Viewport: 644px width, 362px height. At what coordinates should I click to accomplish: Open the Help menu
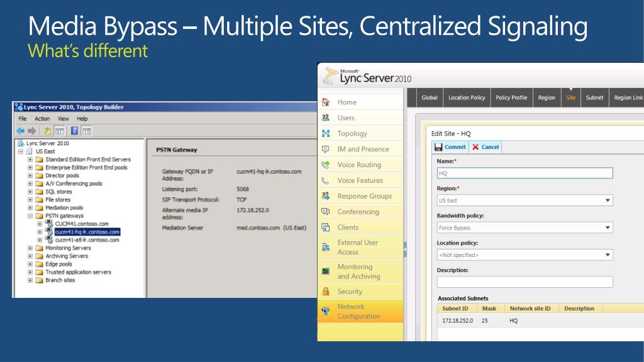(82, 119)
